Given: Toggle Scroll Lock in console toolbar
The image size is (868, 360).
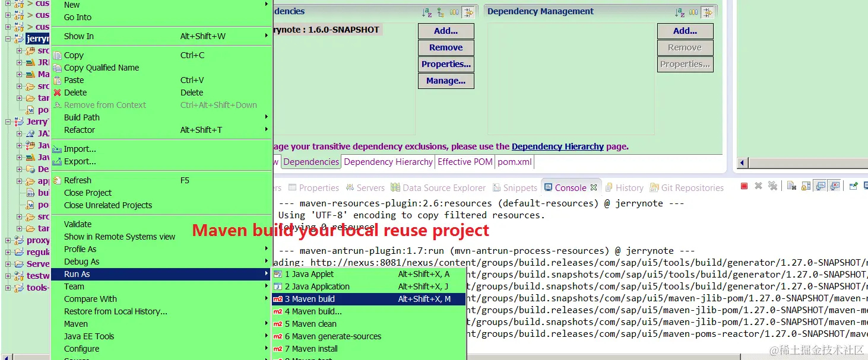Looking at the screenshot, I should pos(806,186).
